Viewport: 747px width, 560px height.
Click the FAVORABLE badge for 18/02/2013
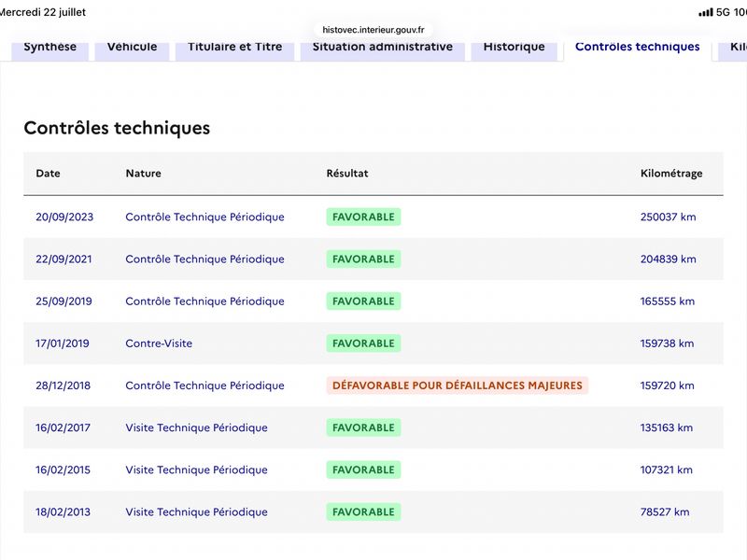click(x=363, y=511)
